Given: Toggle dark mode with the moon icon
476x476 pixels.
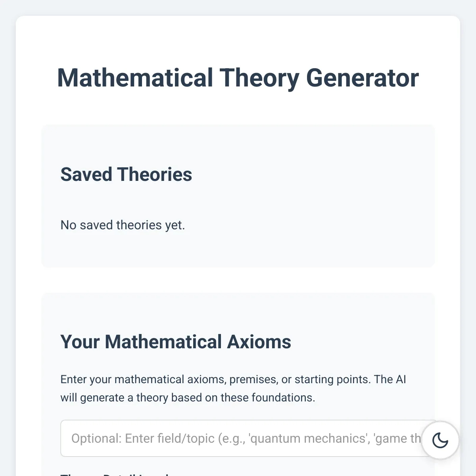Looking at the screenshot, I should (440, 440).
